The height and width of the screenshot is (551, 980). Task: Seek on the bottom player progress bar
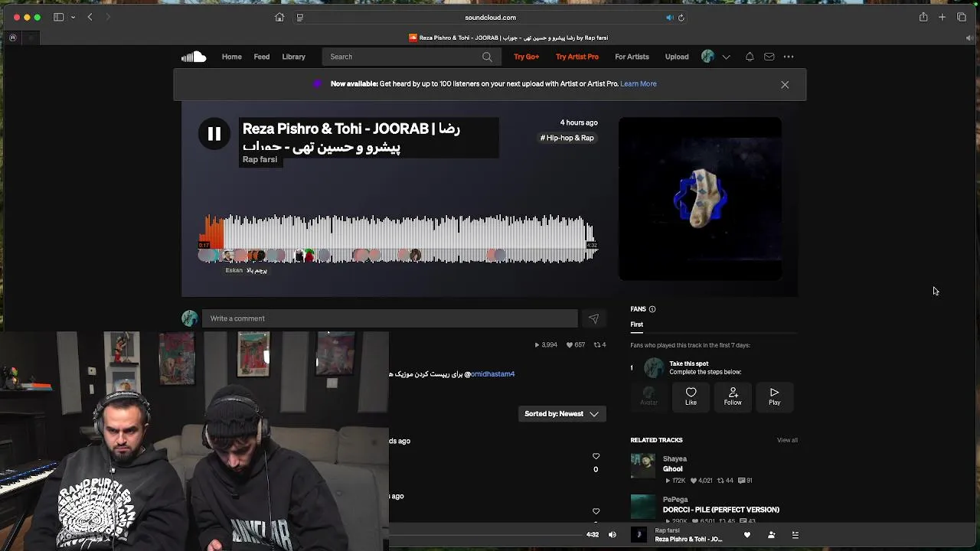(486, 535)
